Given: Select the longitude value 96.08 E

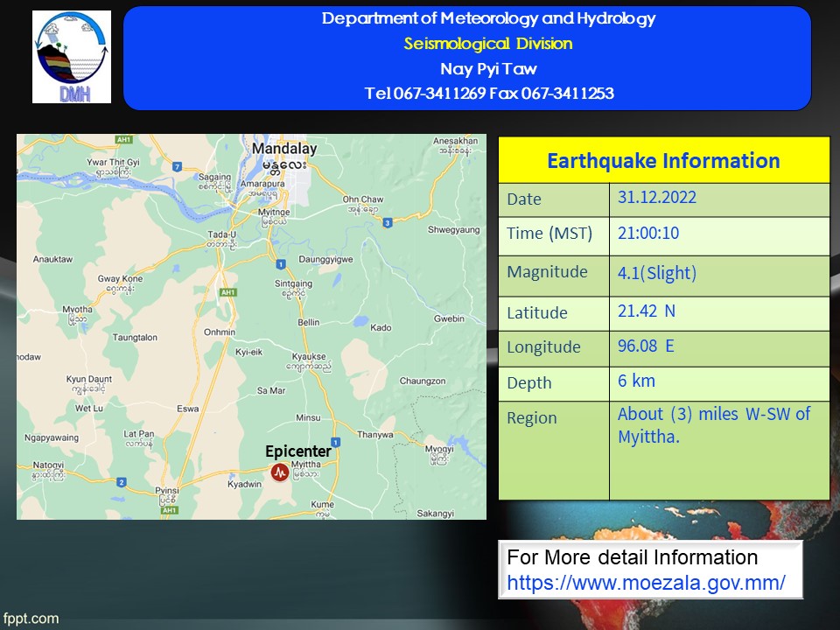Looking at the screenshot, I should [646, 346].
